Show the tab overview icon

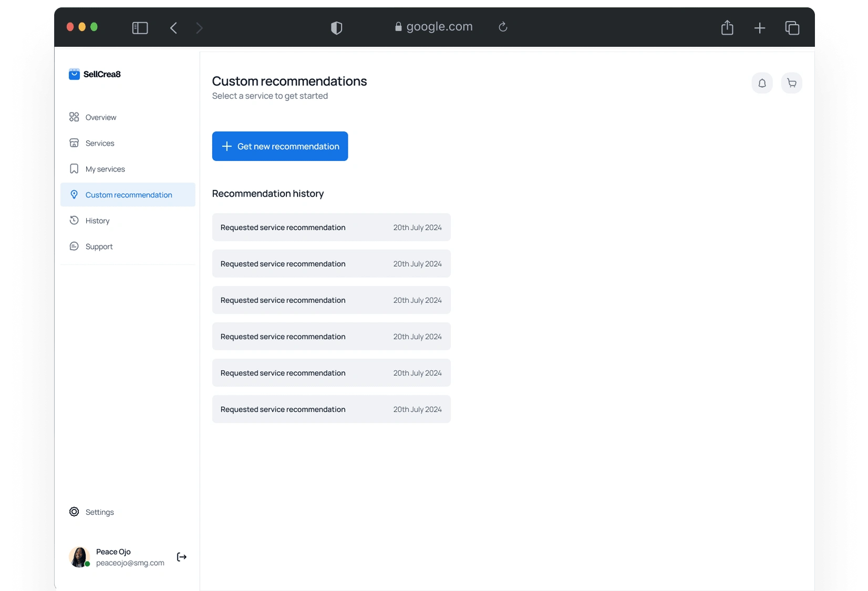(792, 28)
